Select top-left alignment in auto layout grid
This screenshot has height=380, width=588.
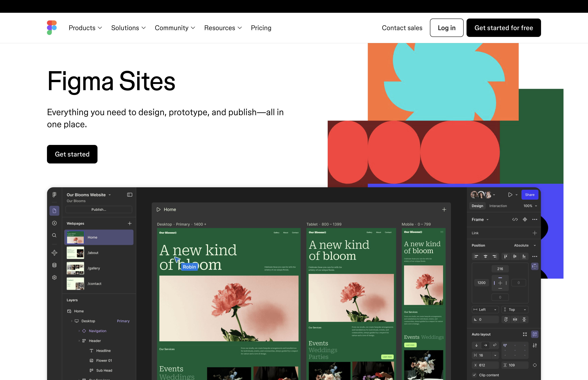click(x=505, y=345)
